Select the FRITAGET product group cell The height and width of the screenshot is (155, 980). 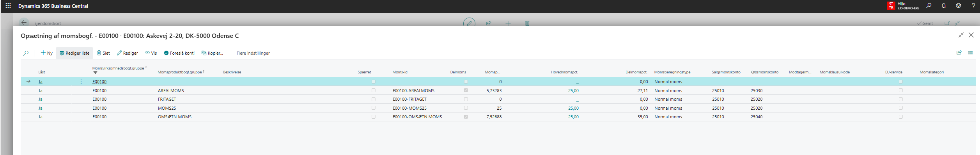167,99
